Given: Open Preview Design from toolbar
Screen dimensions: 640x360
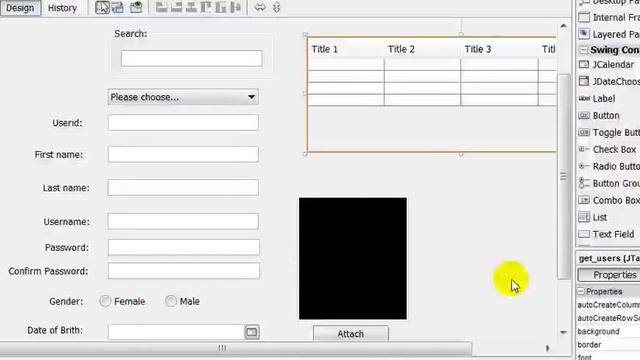Looking at the screenshot, I should [136, 7].
